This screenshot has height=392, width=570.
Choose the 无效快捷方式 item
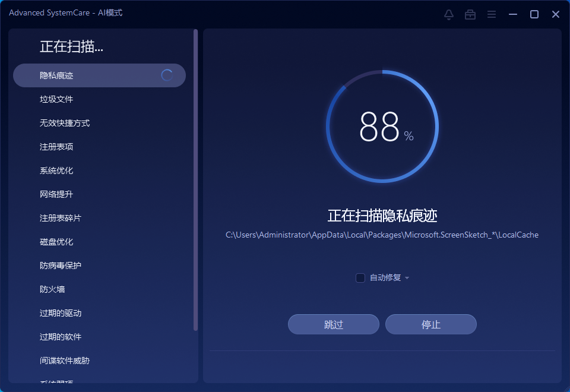click(x=65, y=123)
